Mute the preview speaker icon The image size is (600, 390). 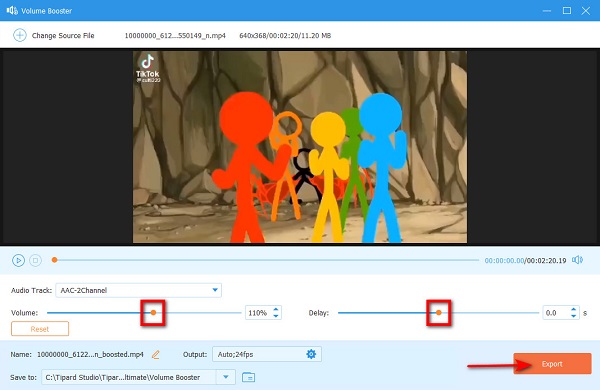[577, 260]
